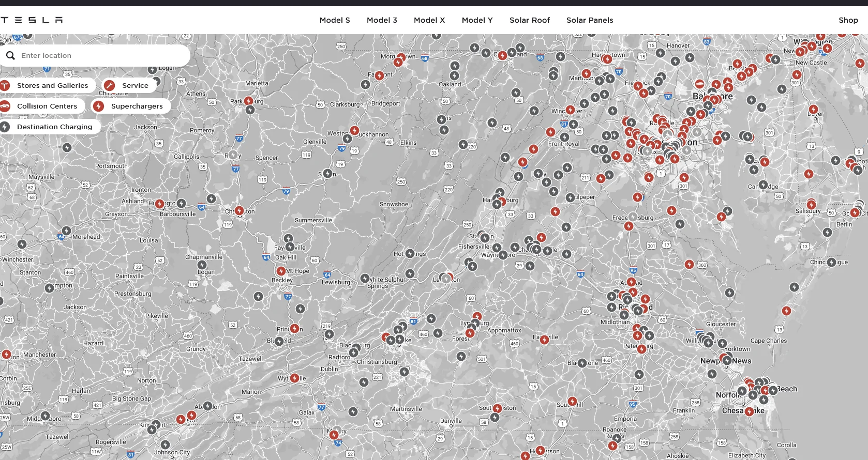This screenshot has height=460, width=868.
Task: Open the Supercharger pin at Dover
Action: pos(813,110)
